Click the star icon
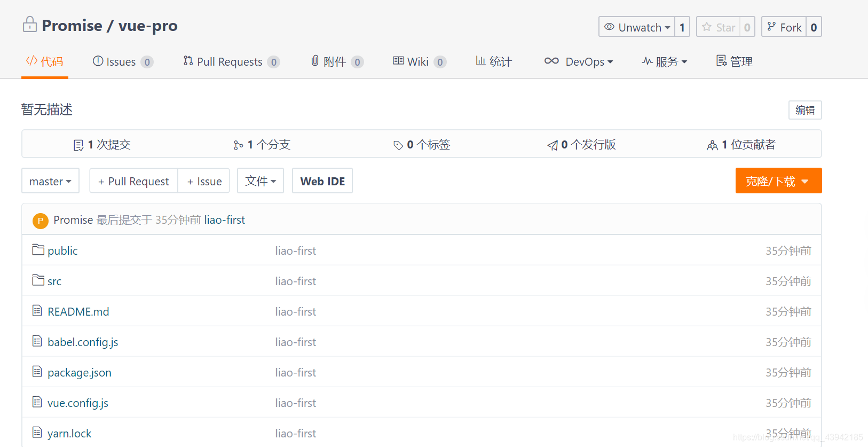 pyautogui.click(x=707, y=27)
